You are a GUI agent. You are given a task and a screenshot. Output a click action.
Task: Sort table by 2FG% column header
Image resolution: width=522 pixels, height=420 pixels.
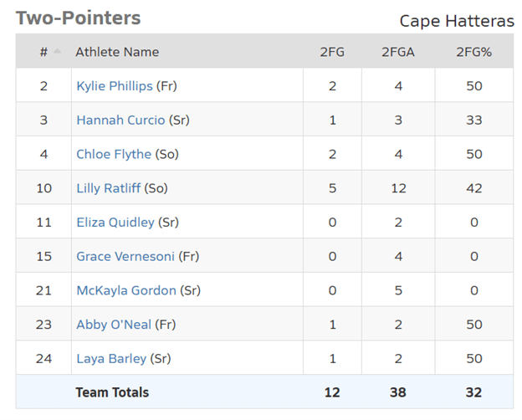(x=473, y=52)
